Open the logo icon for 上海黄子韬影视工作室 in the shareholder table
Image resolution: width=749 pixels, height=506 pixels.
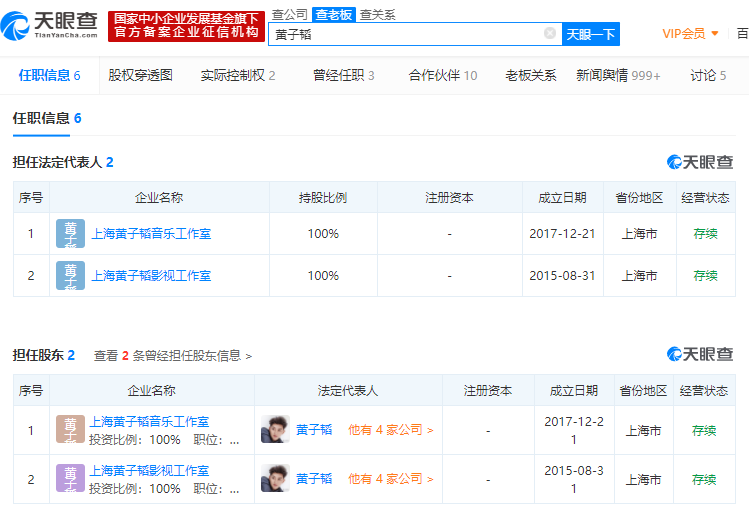point(70,478)
